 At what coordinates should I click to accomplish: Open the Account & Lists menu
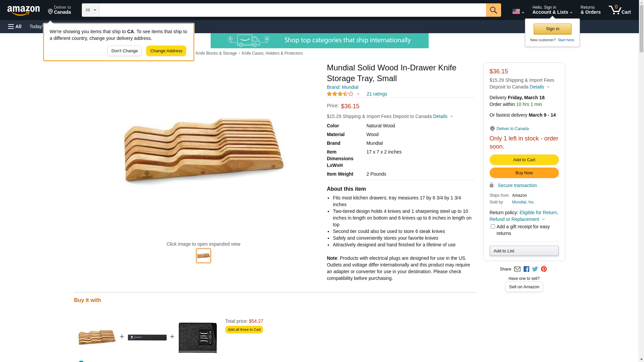tap(552, 10)
